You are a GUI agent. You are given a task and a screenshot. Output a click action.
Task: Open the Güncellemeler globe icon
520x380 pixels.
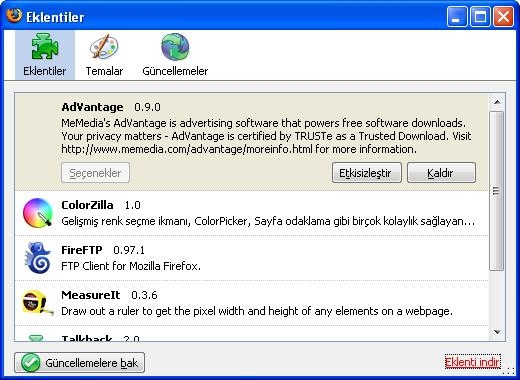pyautogui.click(x=175, y=47)
